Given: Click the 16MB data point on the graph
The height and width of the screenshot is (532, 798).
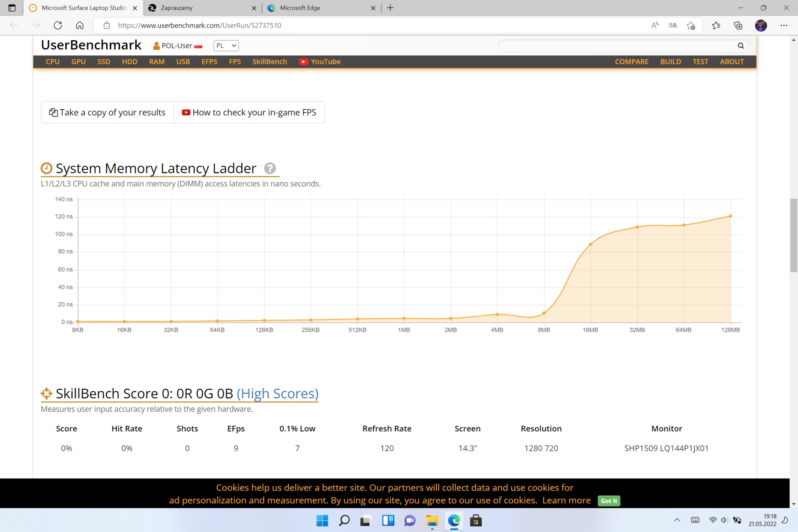Looking at the screenshot, I should [590, 245].
